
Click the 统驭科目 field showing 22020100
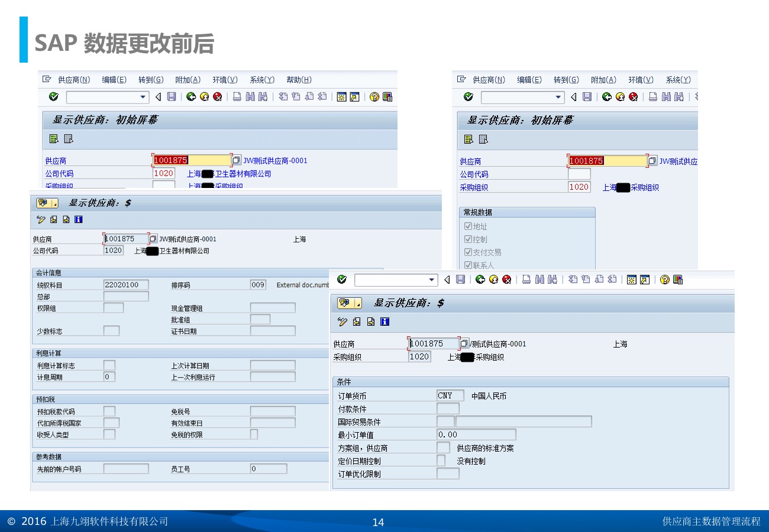point(125,285)
